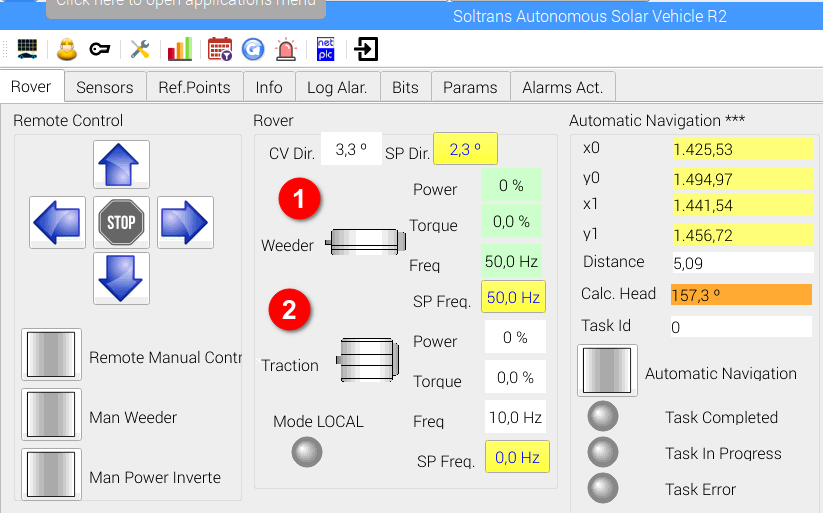Click the Traction Power value 0 %
The image size is (823, 513).
point(515,337)
